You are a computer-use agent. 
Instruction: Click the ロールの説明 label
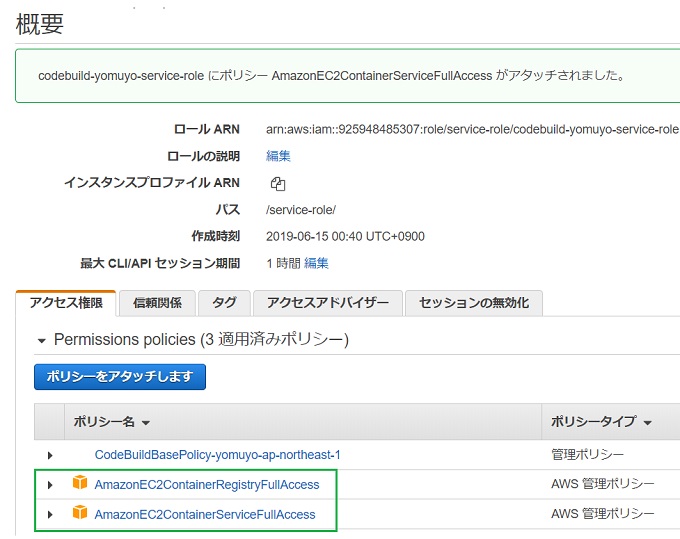[203, 156]
